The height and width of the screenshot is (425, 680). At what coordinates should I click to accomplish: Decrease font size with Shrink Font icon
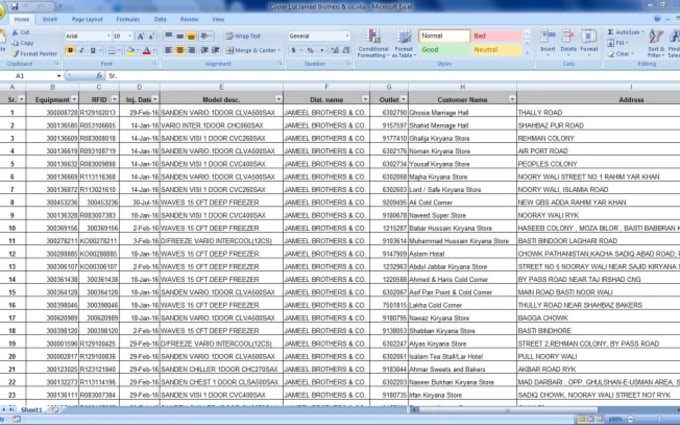pyautogui.click(x=151, y=36)
